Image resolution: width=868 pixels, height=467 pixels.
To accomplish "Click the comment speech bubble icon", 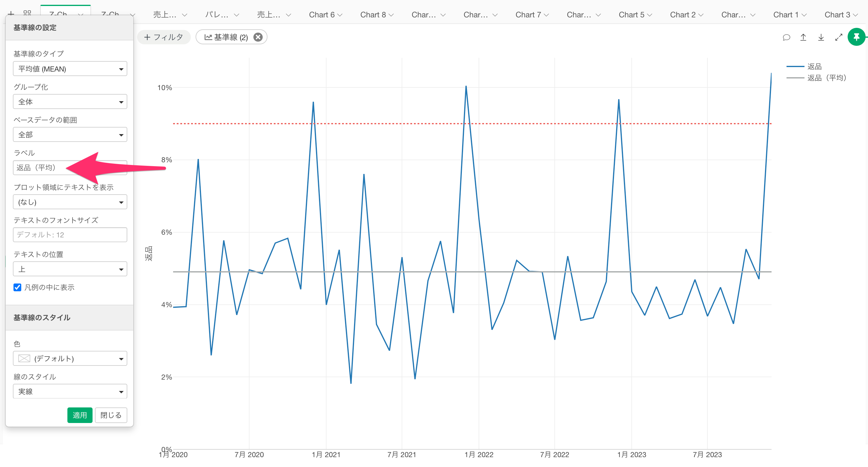I will click(786, 37).
